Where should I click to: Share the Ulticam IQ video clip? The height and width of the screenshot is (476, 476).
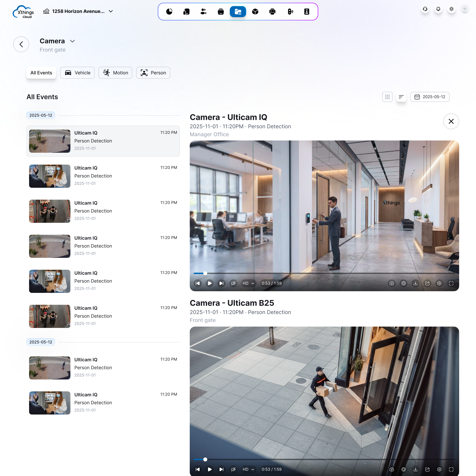point(427,283)
